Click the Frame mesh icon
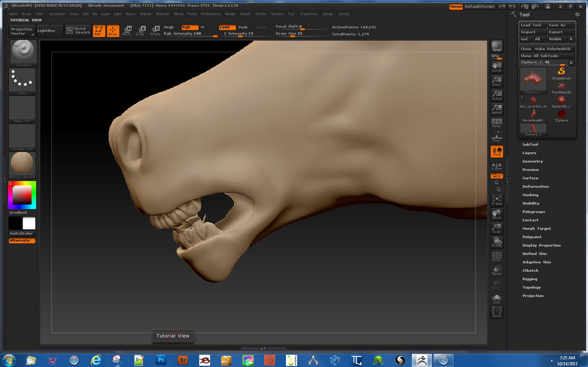Image resolution: width=588 pixels, height=367 pixels. (x=497, y=200)
